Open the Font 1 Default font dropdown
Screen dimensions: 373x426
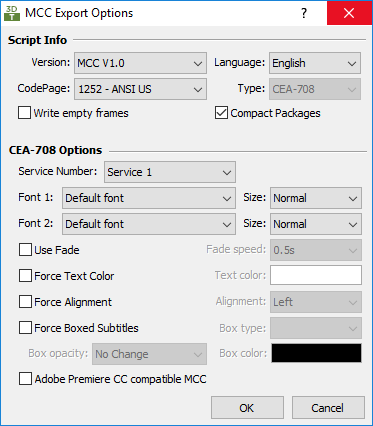pyautogui.click(x=149, y=198)
